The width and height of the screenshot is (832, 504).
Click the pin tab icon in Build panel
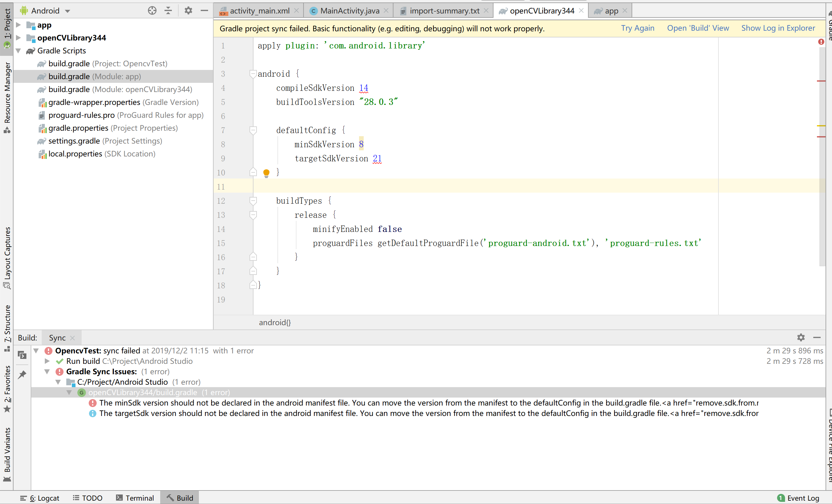22,374
